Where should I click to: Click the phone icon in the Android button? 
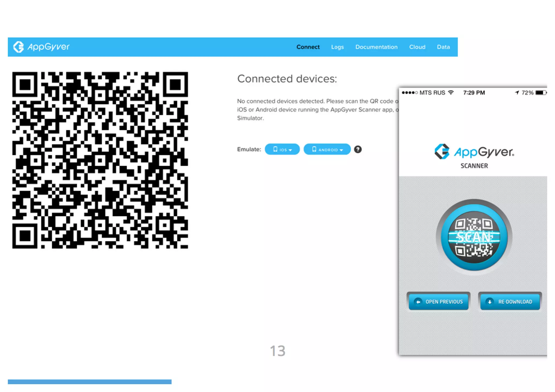pos(314,149)
